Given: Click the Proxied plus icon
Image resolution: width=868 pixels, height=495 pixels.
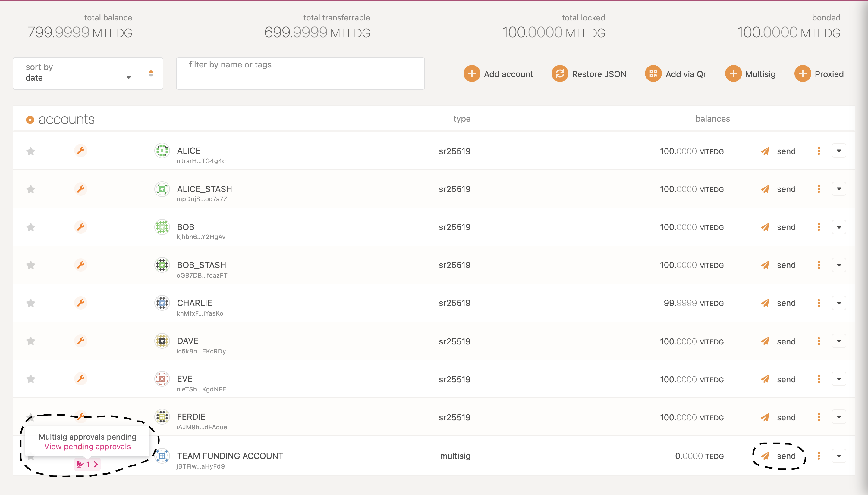Looking at the screenshot, I should pyautogui.click(x=803, y=74).
